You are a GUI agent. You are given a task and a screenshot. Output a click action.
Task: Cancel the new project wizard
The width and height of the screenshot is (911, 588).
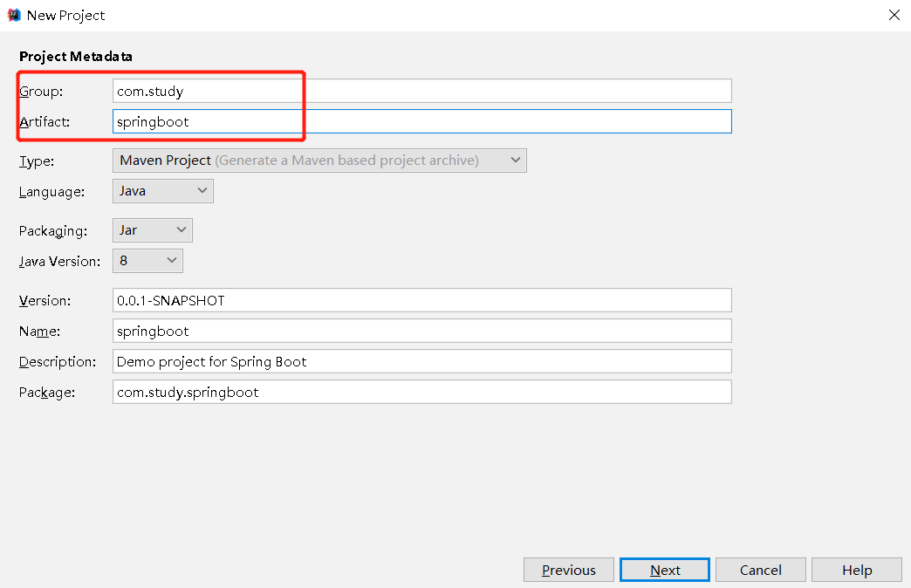761,570
